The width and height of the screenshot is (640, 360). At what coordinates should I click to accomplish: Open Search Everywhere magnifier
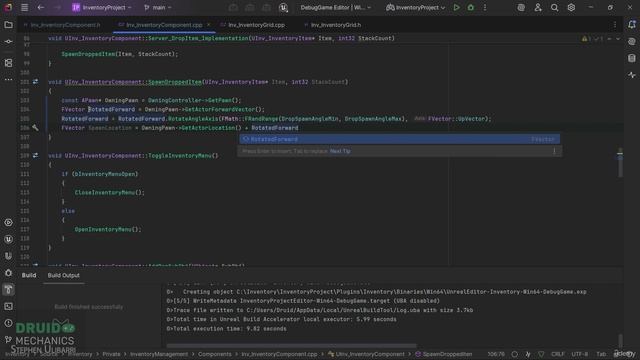554,7
